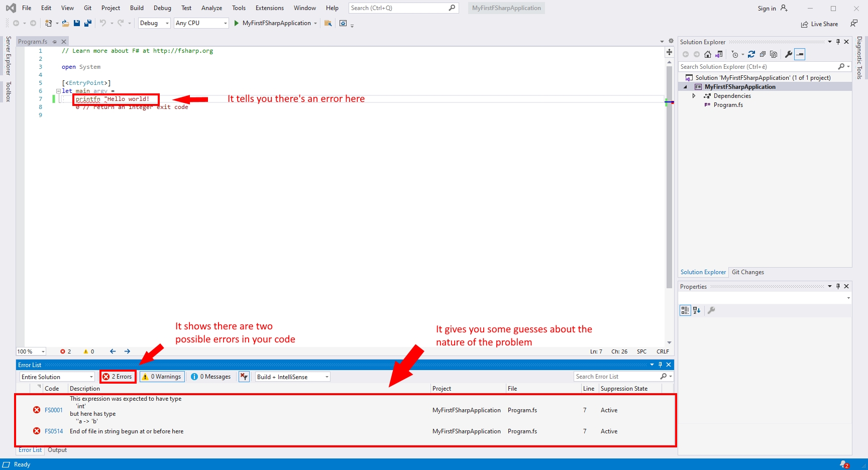Go to previous issue with left arrow
Image resolution: width=868 pixels, height=470 pixels.
pyautogui.click(x=113, y=351)
